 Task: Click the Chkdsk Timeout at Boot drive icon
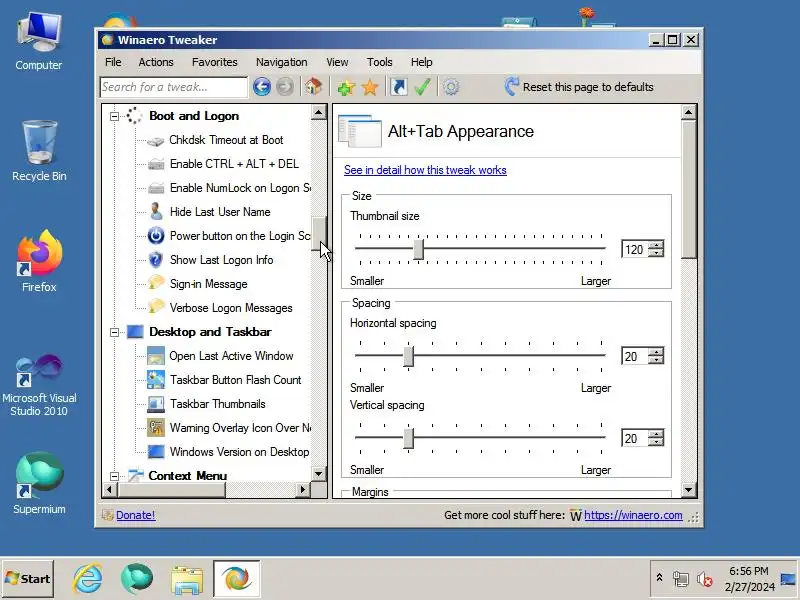pos(156,140)
